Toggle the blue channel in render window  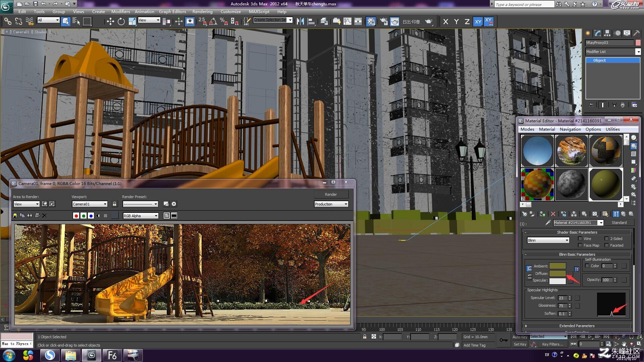coord(91,216)
